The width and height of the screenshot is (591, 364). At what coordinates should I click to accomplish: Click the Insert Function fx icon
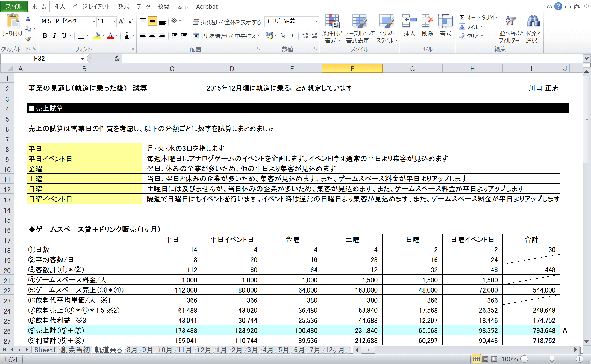[117, 58]
